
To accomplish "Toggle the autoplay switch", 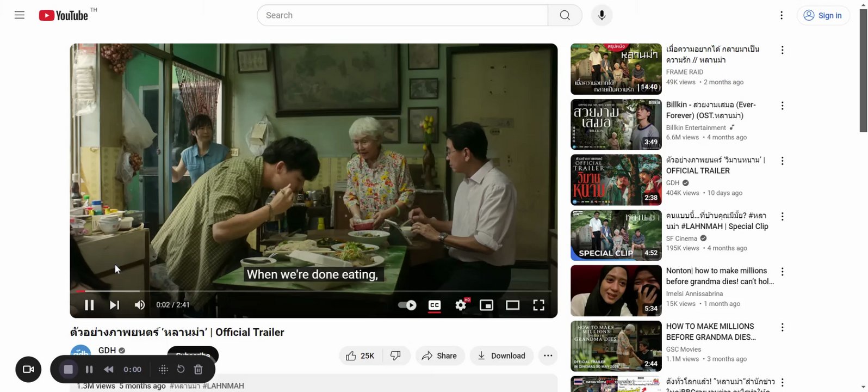I will 407,305.
